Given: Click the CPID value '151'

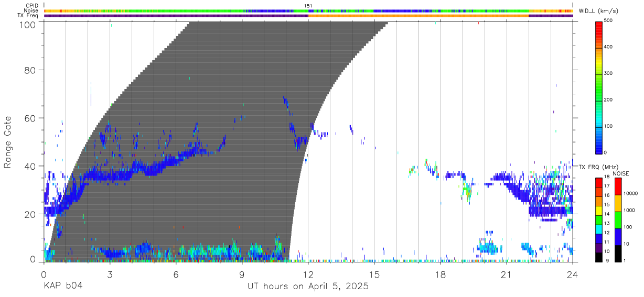Looking at the screenshot, I should click(308, 6).
